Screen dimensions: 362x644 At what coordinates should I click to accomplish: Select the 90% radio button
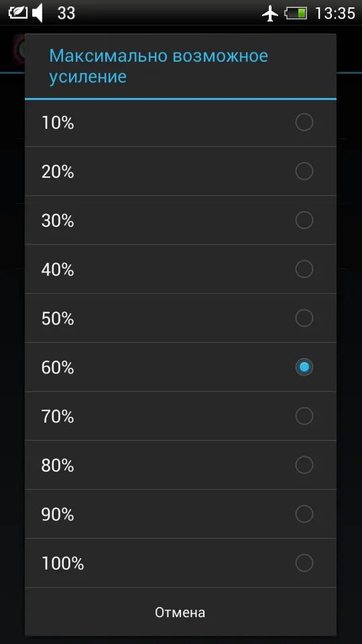tap(304, 513)
